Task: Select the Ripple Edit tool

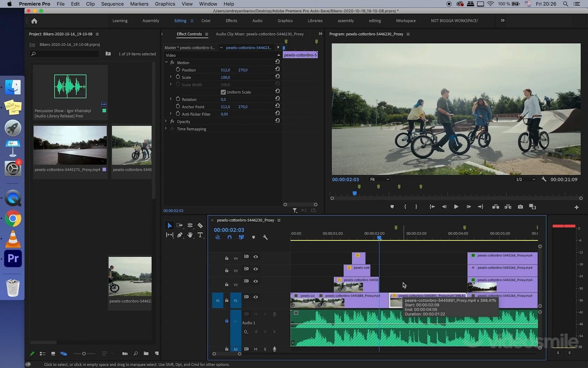Action: (190, 225)
